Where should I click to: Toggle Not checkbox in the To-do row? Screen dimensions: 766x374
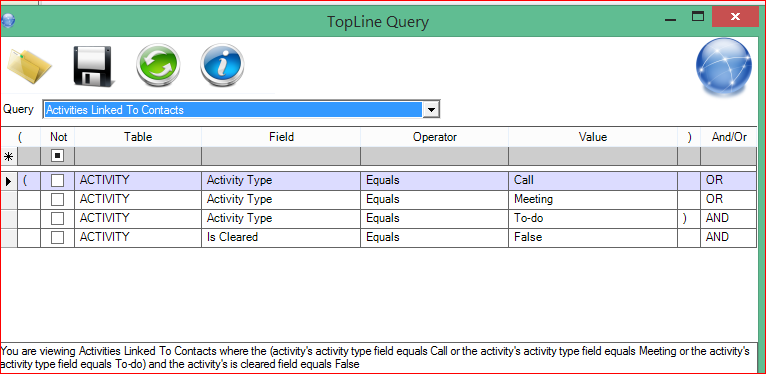click(x=57, y=218)
